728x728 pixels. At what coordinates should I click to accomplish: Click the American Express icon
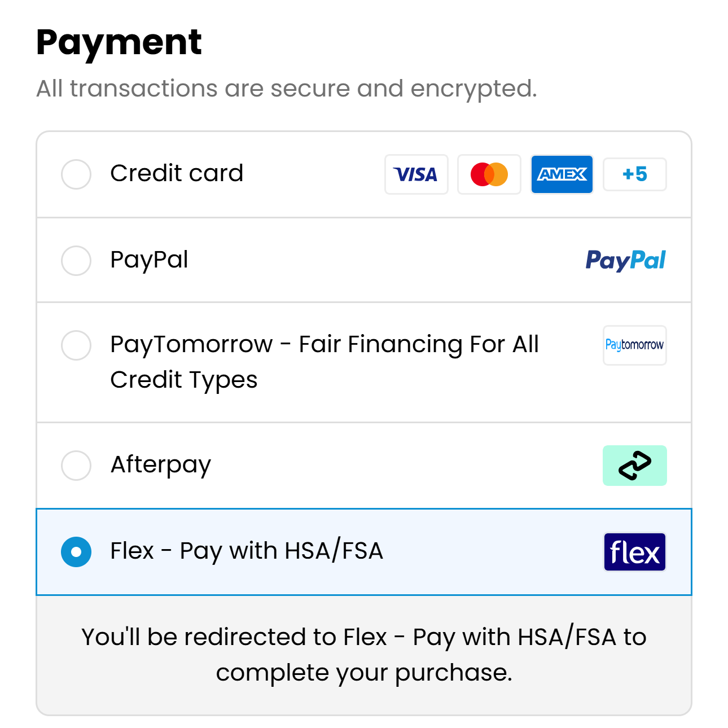[562, 174]
